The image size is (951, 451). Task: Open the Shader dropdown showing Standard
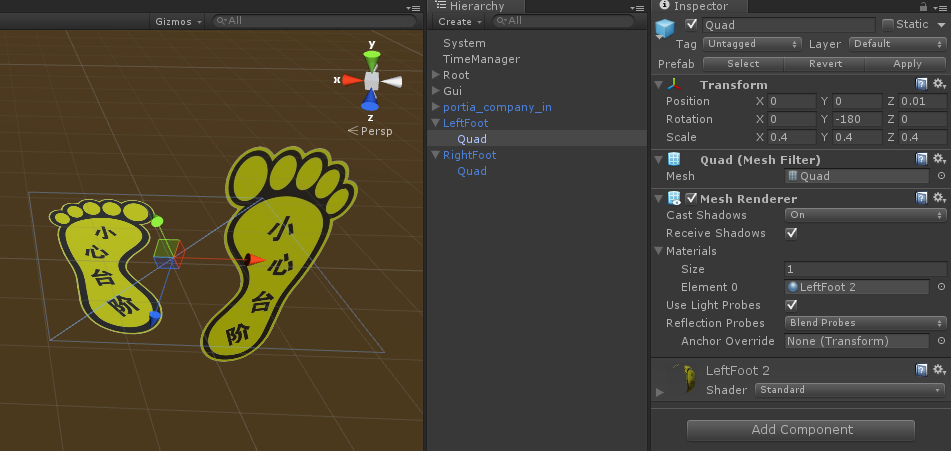point(850,390)
